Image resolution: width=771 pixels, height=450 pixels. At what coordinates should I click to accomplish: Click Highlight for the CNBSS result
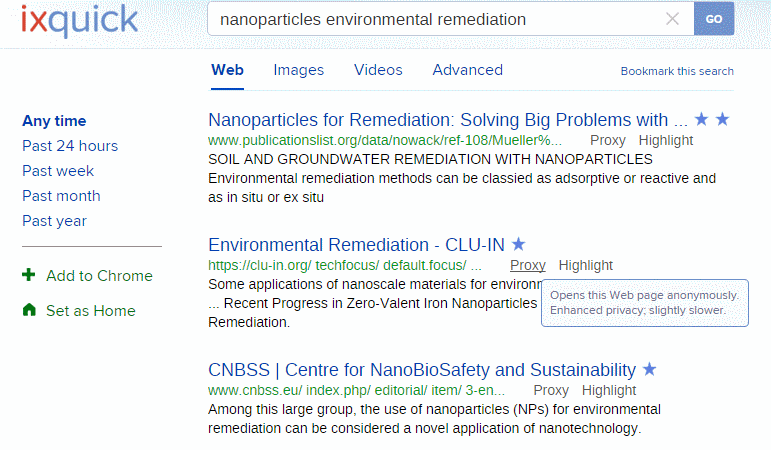[x=609, y=390]
